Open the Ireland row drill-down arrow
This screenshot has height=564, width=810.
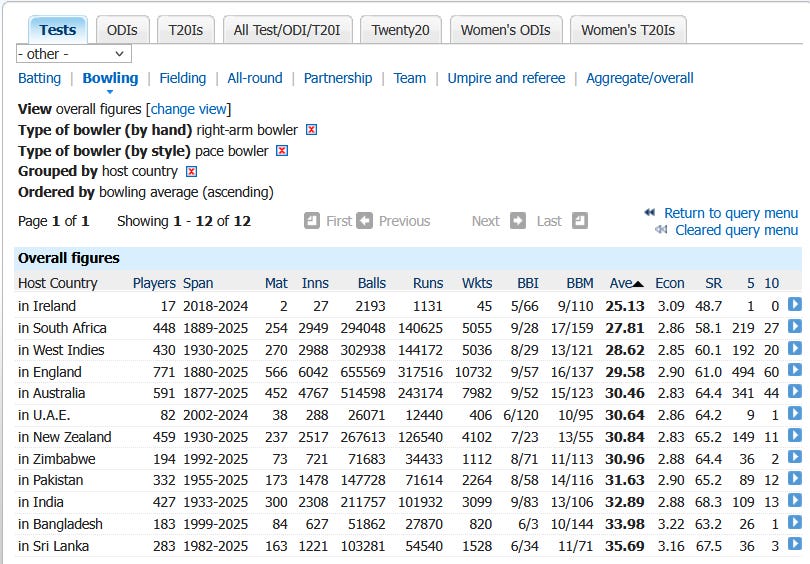coord(795,304)
